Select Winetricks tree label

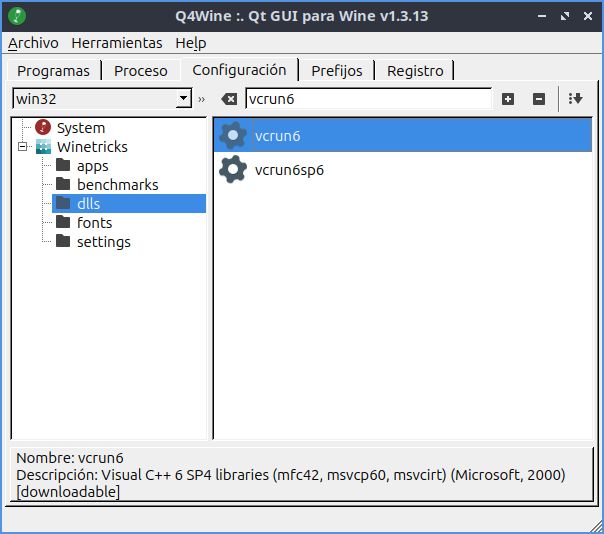(x=92, y=147)
